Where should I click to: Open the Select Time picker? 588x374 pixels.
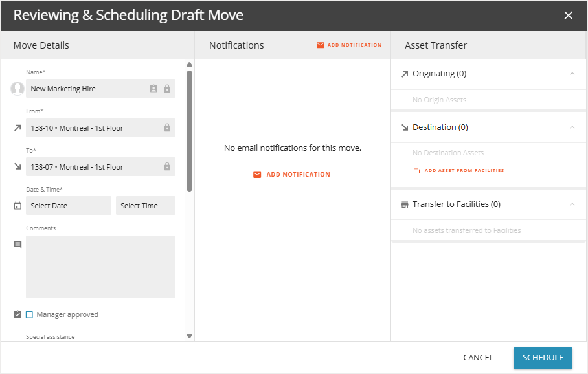point(145,206)
